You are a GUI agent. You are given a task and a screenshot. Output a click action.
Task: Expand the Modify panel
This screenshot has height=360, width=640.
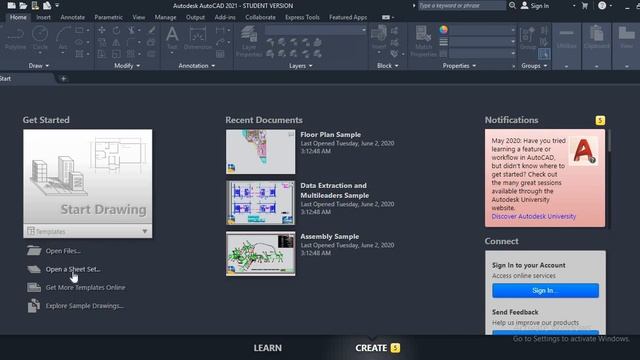[x=127, y=65]
